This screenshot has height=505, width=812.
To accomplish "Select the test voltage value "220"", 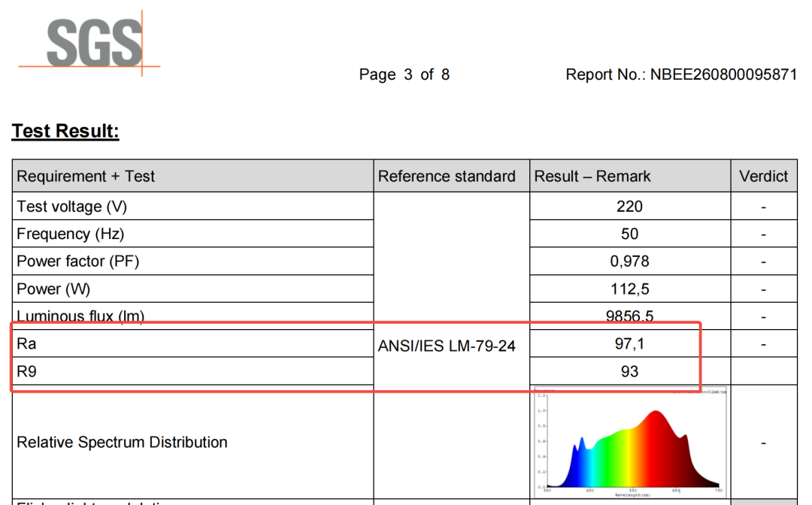I will (x=630, y=207).
